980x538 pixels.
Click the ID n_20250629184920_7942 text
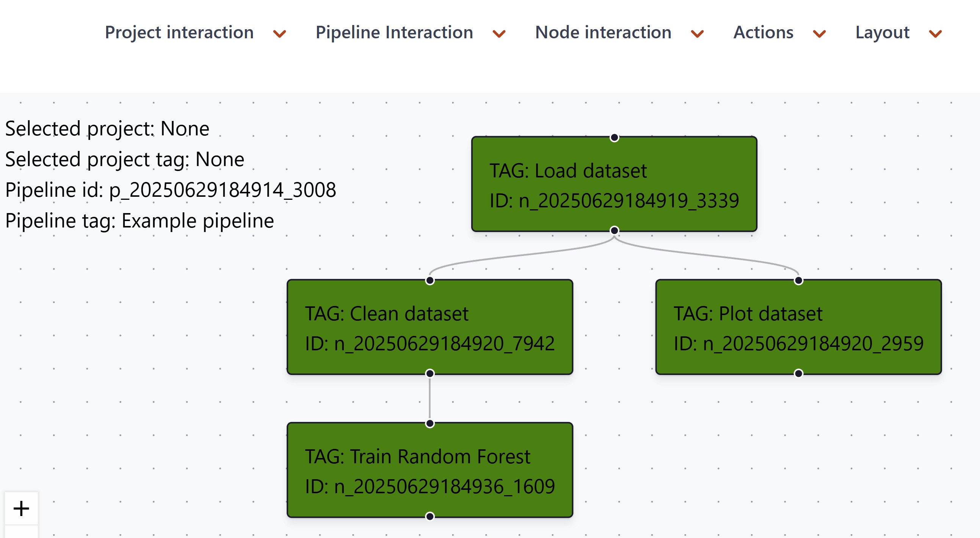(430, 344)
